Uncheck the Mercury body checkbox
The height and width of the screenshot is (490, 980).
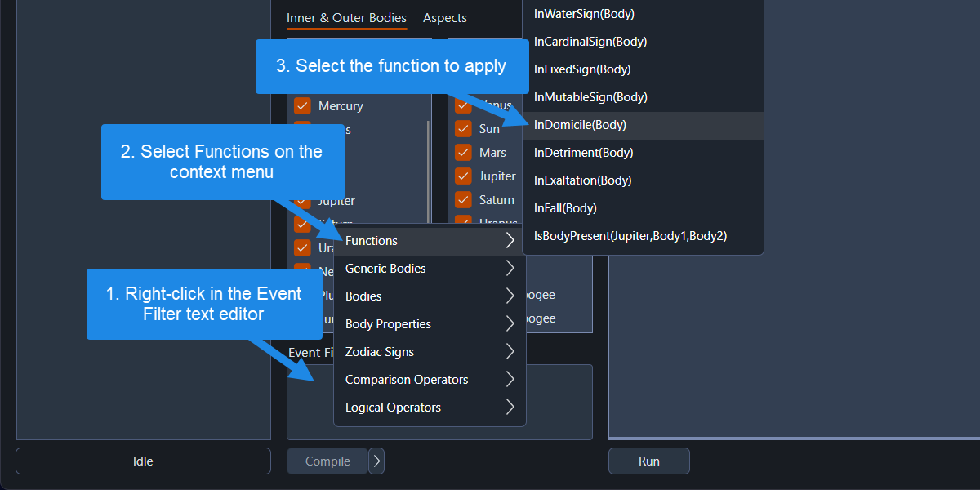pos(301,105)
